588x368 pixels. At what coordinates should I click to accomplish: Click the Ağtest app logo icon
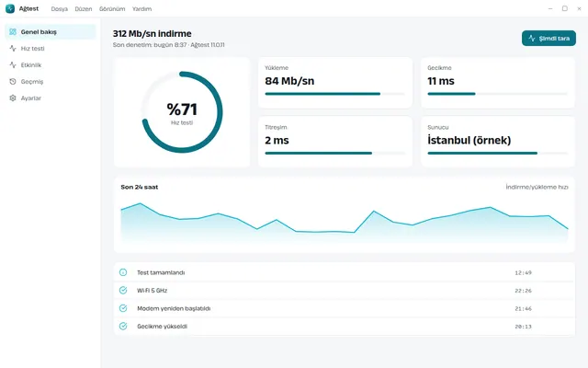click(10, 8)
